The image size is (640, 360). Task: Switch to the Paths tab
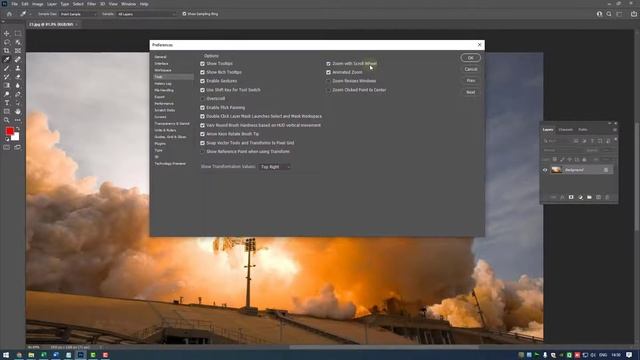[x=583, y=130]
